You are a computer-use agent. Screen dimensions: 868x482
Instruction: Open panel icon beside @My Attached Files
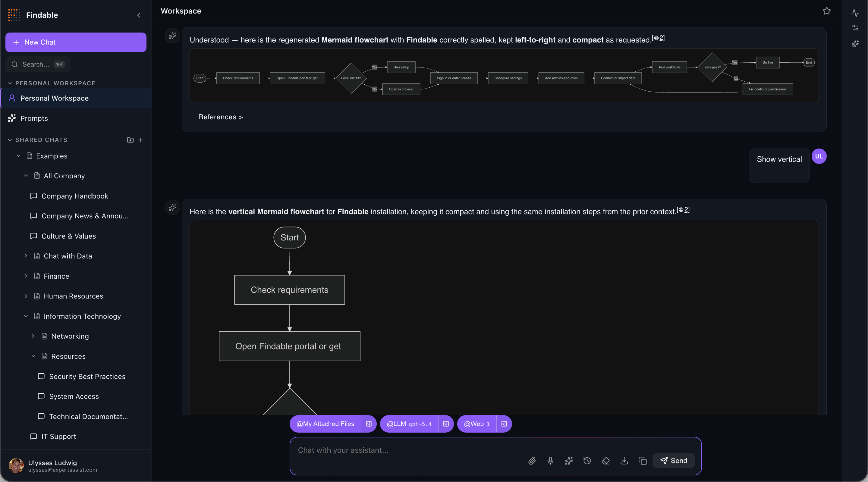369,424
